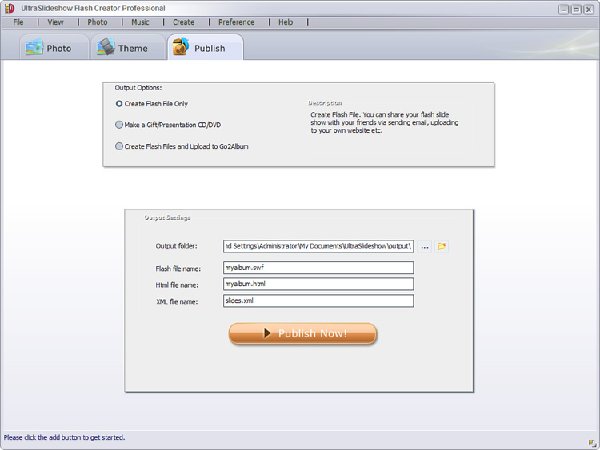Click the resize grip in status bar corner
The image size is (600, 450).
click(592, 443)
